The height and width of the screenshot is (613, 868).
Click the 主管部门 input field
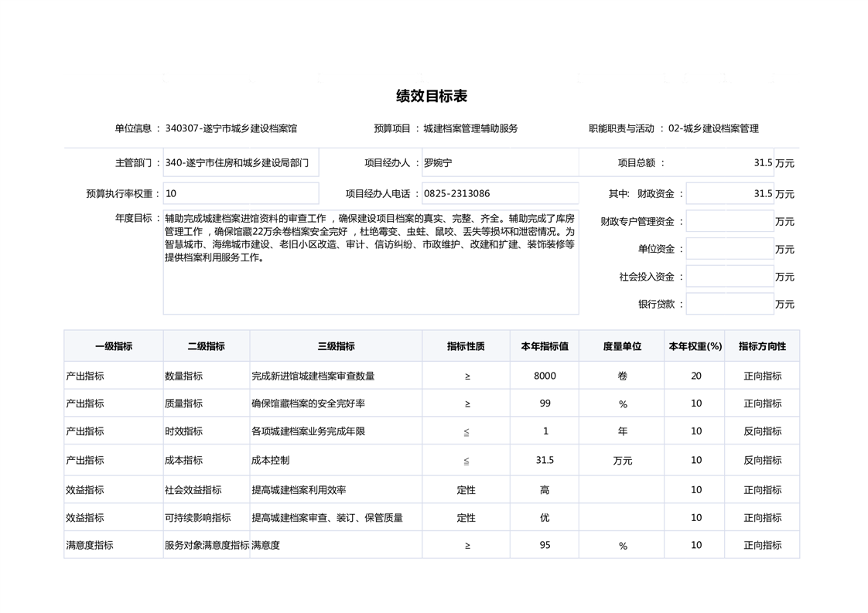241,163
